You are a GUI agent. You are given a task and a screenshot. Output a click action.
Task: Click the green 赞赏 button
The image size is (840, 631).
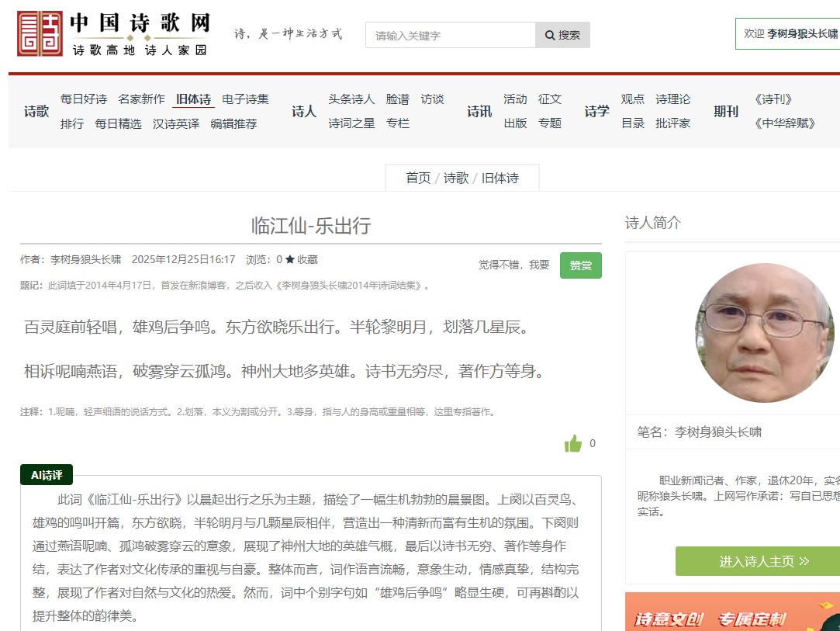click(580, 265)
